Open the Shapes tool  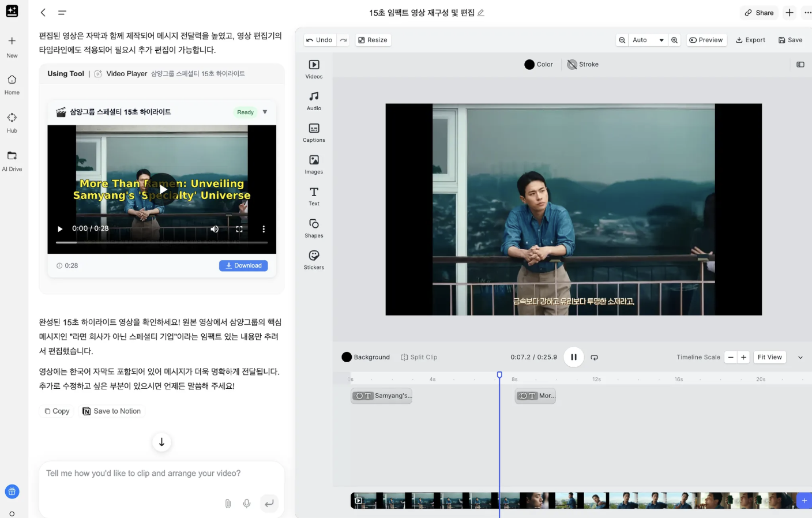pyautogui.click(x=314, y=228)
